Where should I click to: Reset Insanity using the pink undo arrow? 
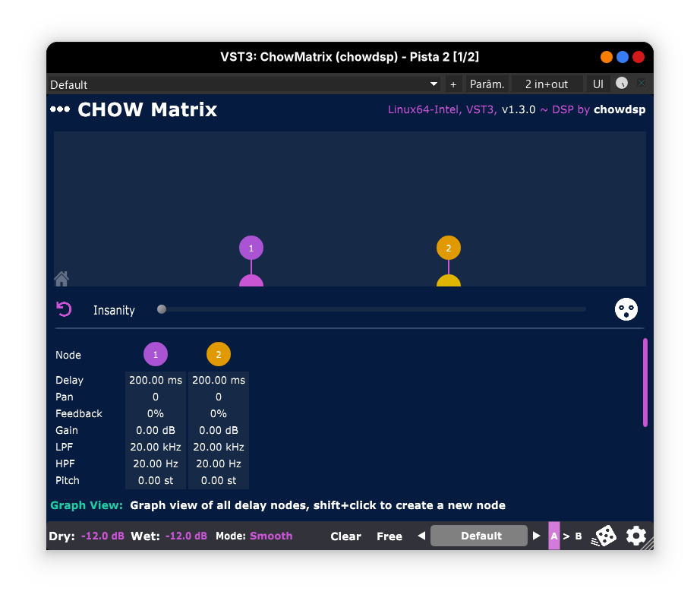pos(64,309)
